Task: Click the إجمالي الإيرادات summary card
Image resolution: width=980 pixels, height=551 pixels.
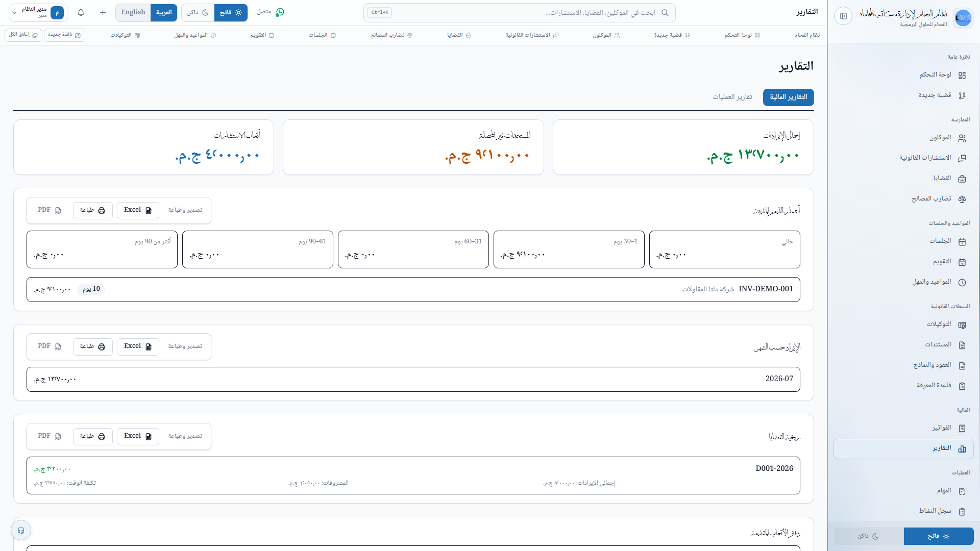Action: coord(683,147)
